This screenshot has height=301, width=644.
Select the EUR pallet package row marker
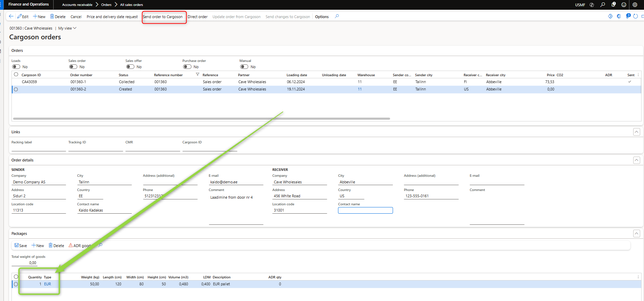(x=16, y=284)
